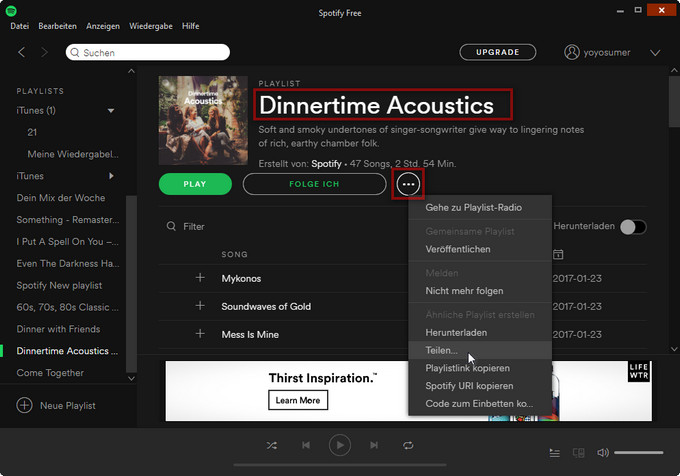Go forward with the right arrow
Image resolution: width=680 pixels, height=476 pixels.
click(x=44, y=52)
